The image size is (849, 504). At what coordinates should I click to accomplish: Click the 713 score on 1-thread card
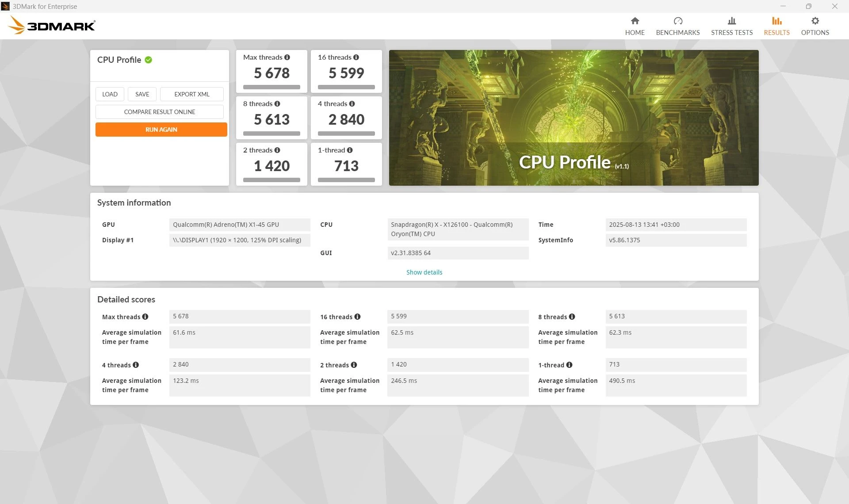[346, 166]
